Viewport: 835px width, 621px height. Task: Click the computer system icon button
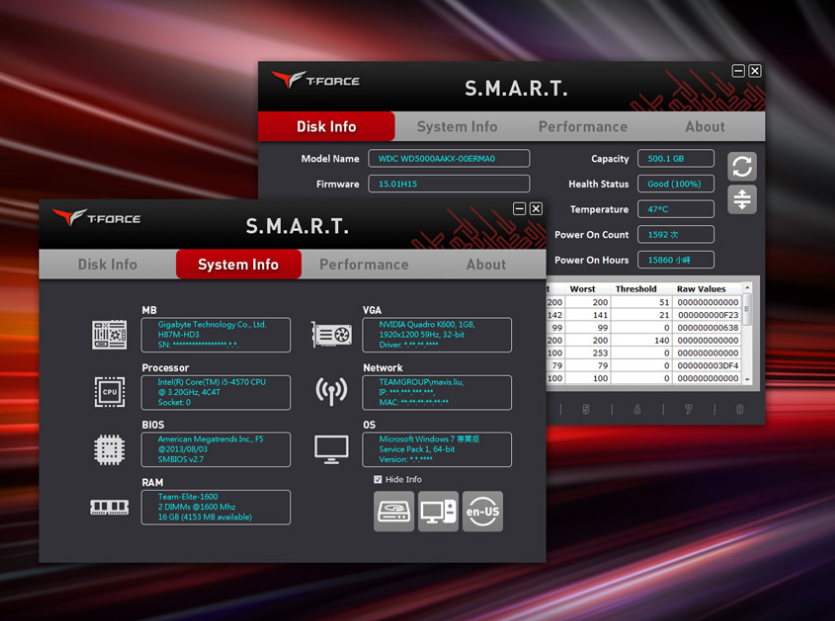pos(438,511)
